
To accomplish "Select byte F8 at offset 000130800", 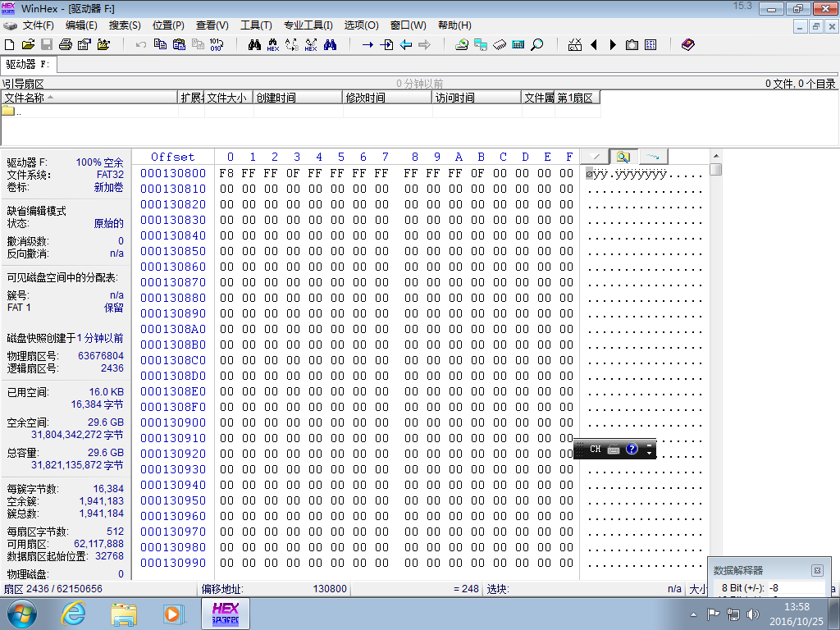I will pyautogui.click(x=226, y=173).
